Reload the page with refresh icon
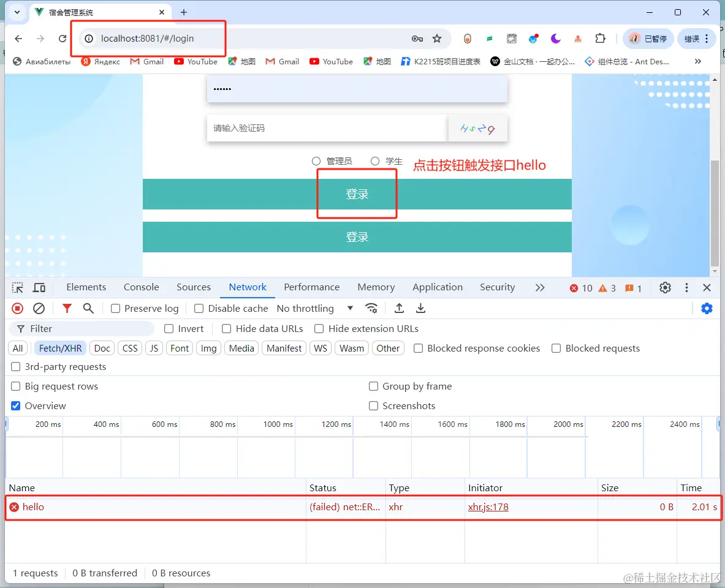 [x=63, y=39]
